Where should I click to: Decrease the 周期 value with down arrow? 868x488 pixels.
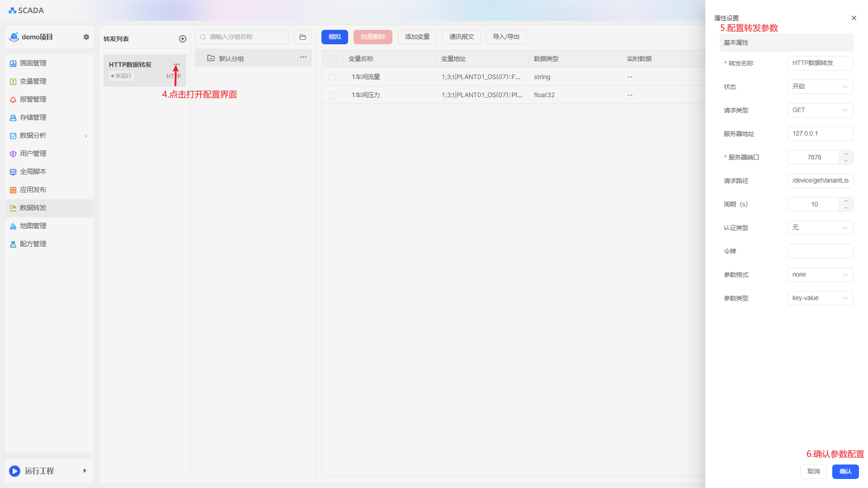coord(846,208)
